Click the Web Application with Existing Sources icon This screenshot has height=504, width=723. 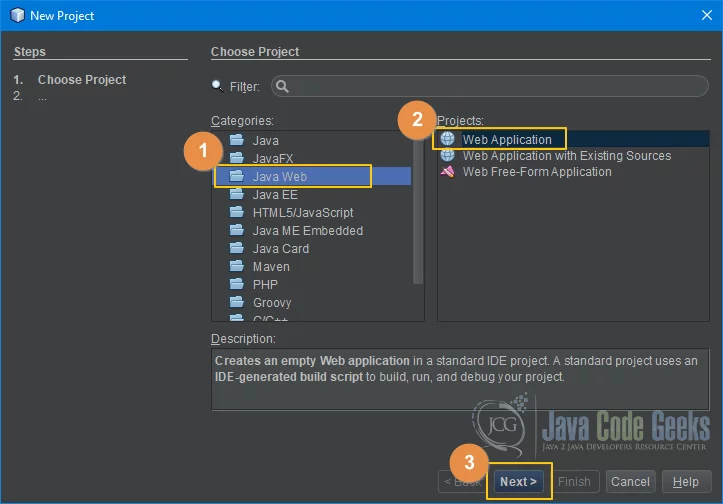(447, 155)
